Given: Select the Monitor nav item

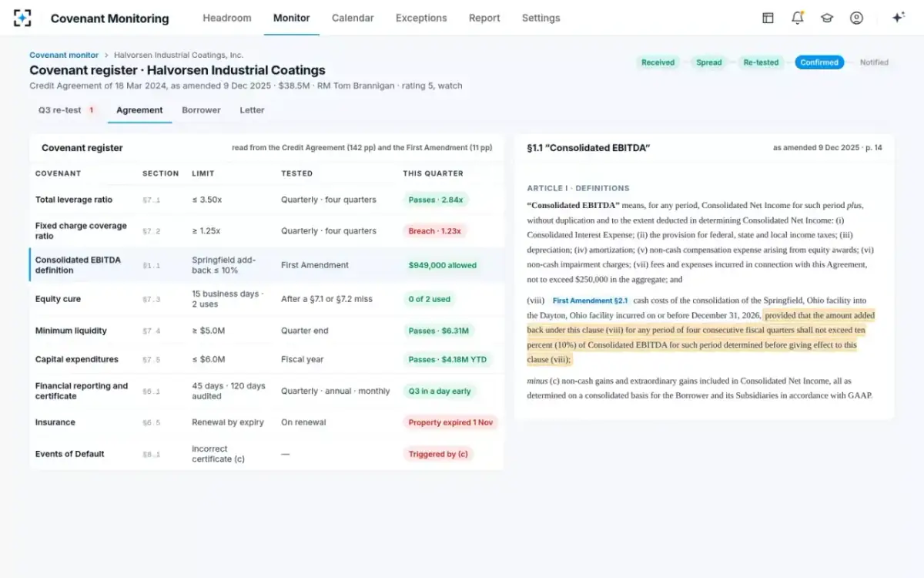Looking at the screenshot, I should tap(292, 18).
